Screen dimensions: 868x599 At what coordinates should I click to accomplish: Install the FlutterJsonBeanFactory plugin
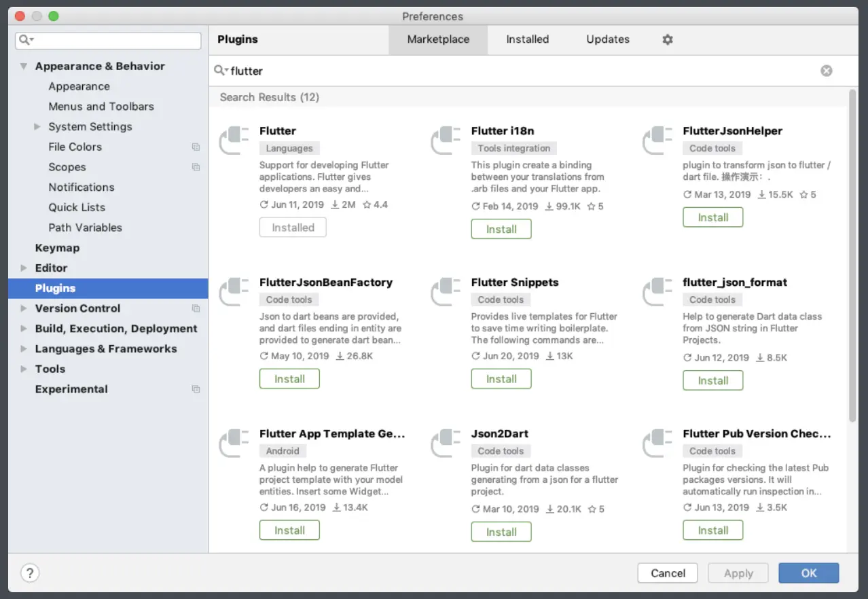pyautogui.click(x=289, y=379)
